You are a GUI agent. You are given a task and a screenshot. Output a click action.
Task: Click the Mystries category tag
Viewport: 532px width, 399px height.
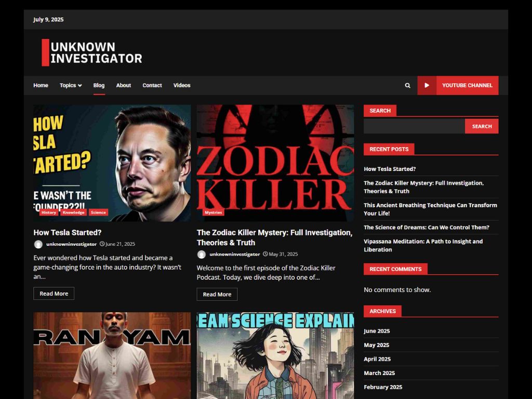click(x=214, y=212)
